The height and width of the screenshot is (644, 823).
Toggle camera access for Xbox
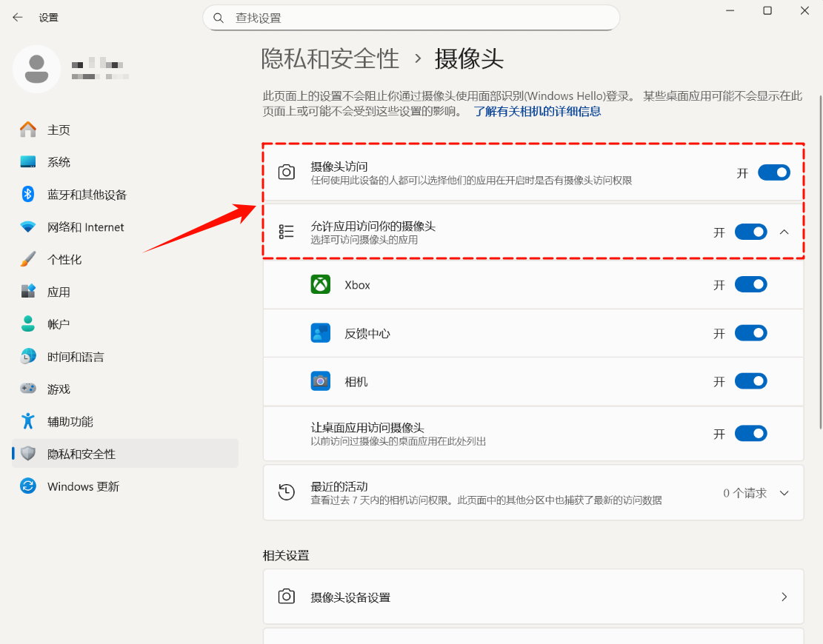750,284
